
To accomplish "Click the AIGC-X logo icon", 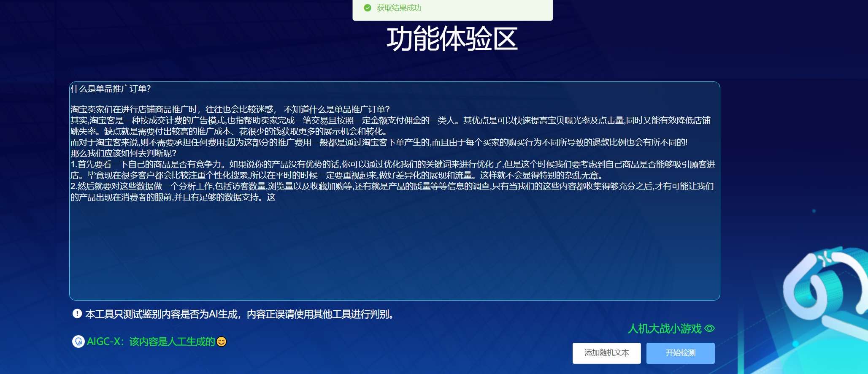I will (78, 341).
